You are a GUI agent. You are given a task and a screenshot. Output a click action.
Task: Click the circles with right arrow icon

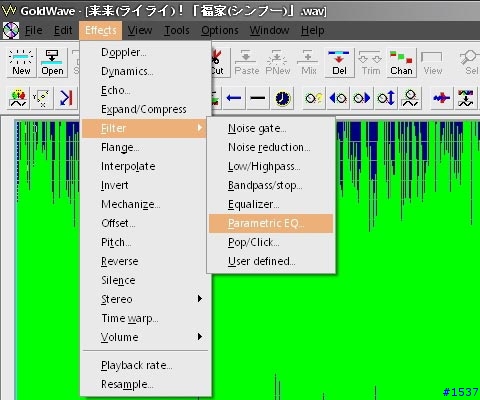tap(362, 98)
